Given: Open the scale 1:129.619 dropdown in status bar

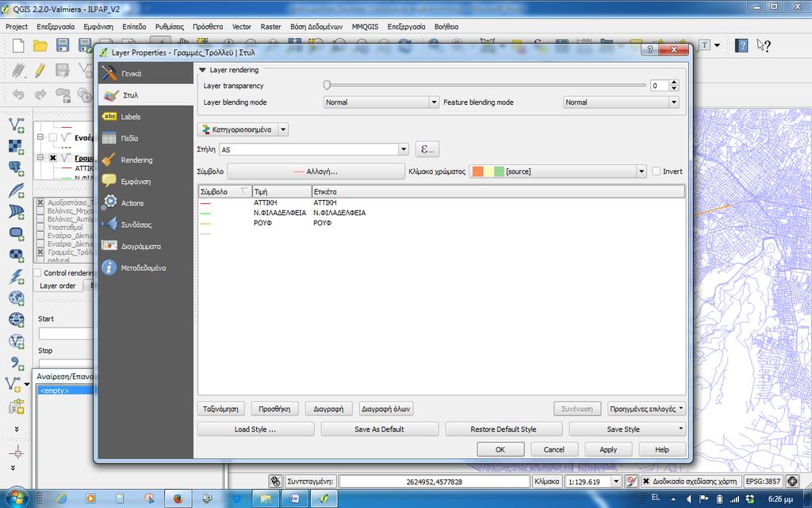Looking at the screenshot, I should [x=615, y=482].
